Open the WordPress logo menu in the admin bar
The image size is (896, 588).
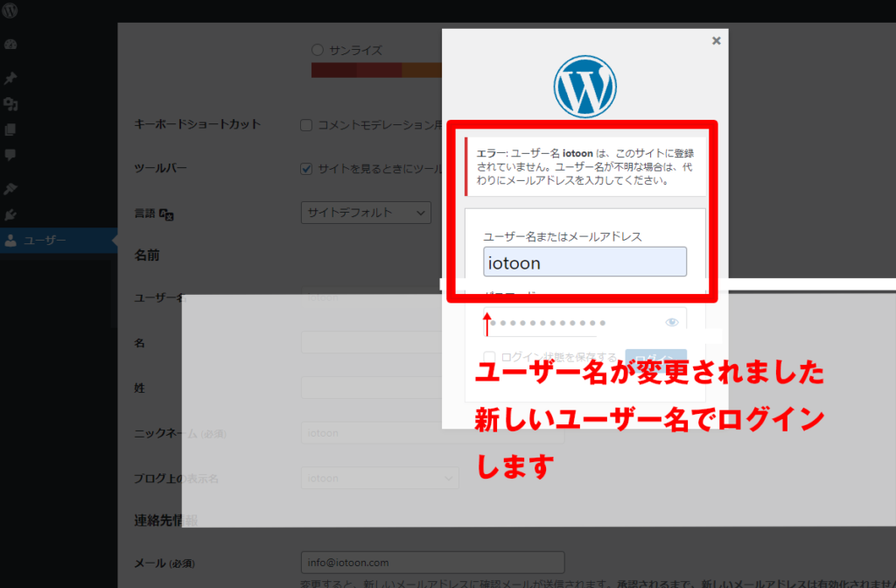coord(10,10)
